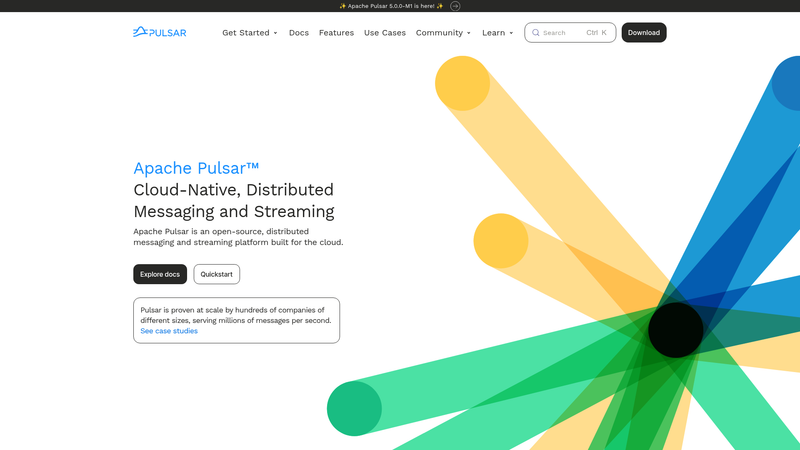Viewport: 800px width, 450px height.
Task: Expand the Community dropdown menu
Action: click(443, 33)
